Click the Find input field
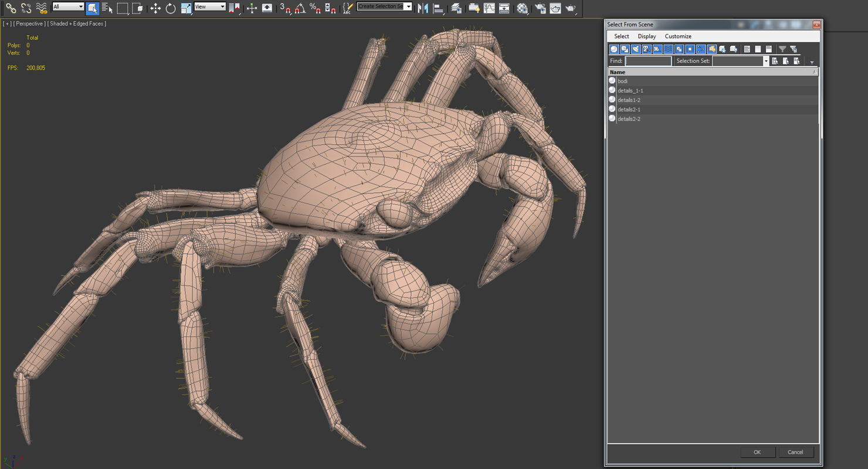 click(648, 61)
